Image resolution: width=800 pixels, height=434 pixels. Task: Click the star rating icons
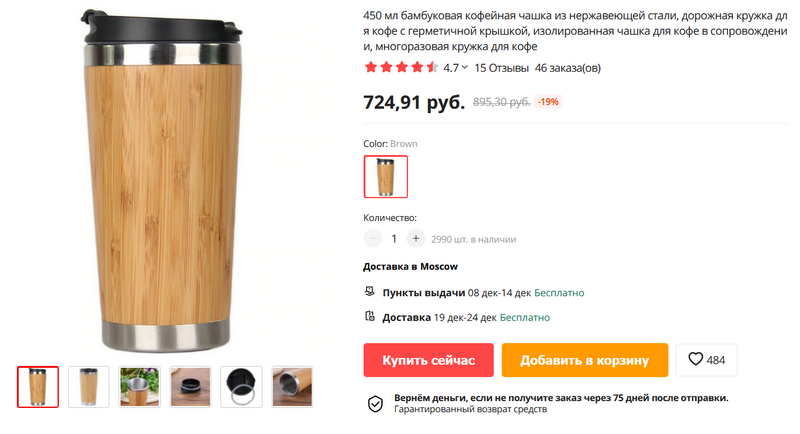401,67
